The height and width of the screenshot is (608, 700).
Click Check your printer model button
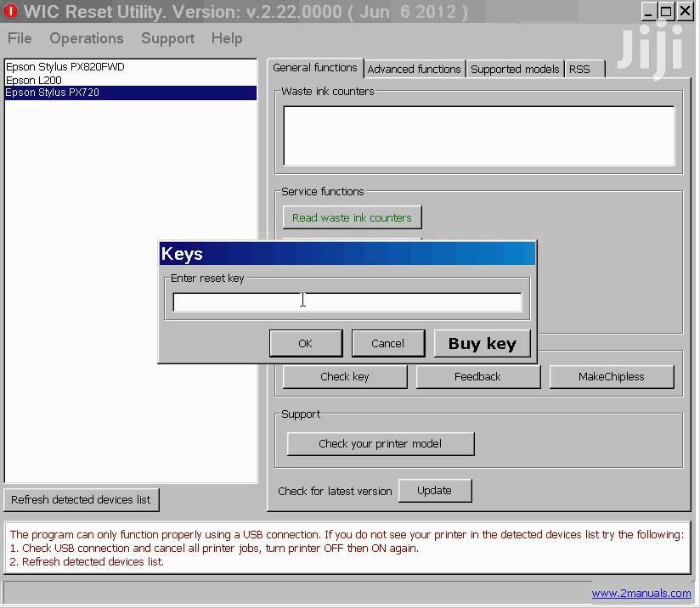(x=380, y=443)
